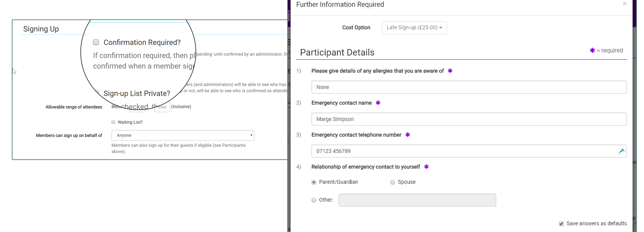Click the text box next to Other

click(417, 200)
